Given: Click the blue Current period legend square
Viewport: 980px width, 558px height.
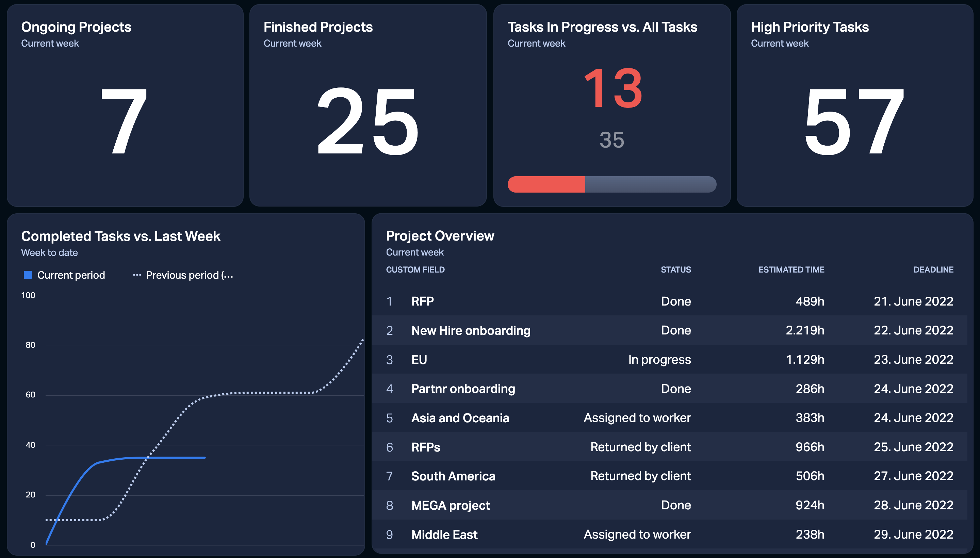Looking at the screenshot, I should coord(28,275).
